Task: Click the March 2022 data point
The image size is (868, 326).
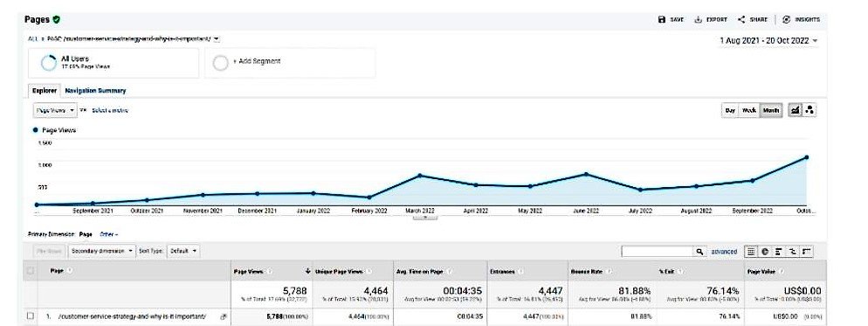Action: (x=420, y=175)
